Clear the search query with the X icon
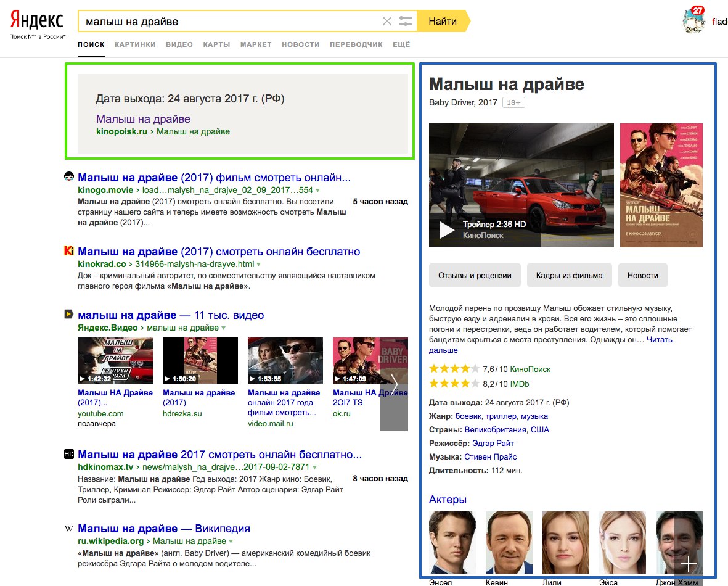The height and width of the screenshot is (586, 728). 386,22
